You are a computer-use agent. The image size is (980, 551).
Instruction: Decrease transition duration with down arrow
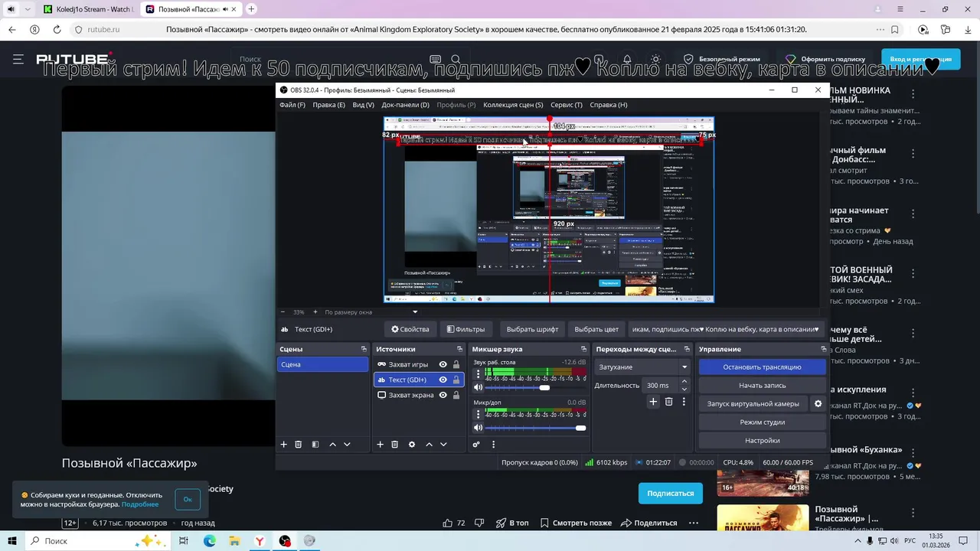684,389
